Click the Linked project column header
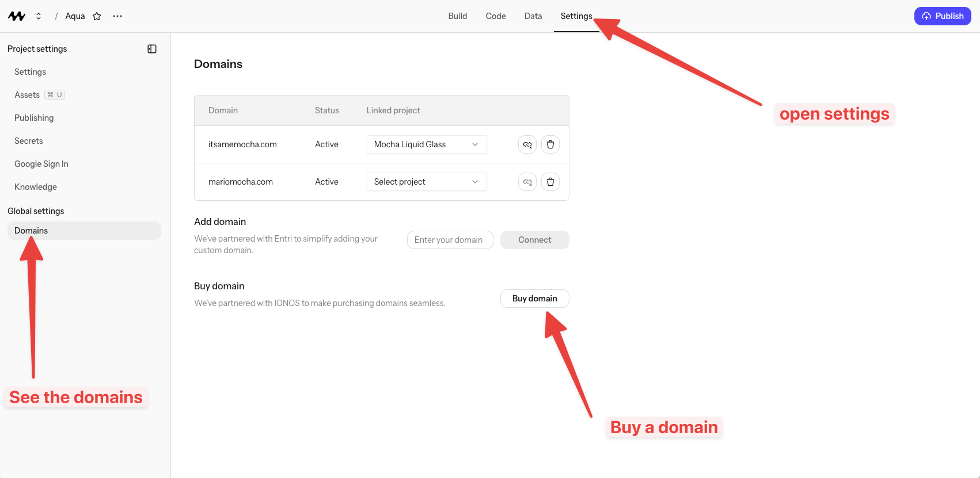 [x=393, y=110]
